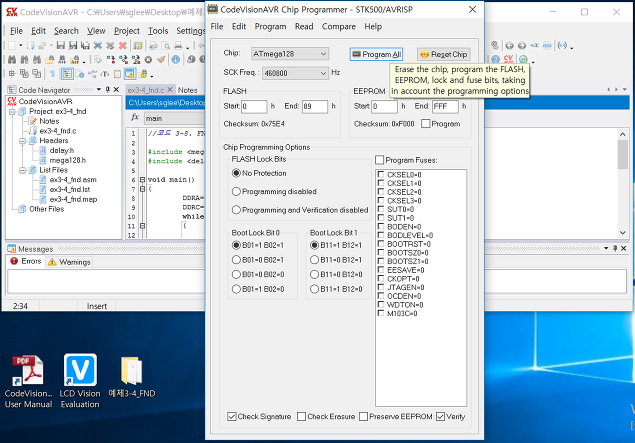Select delay.h in Code Navigator
Image resolution: width=635 pixels, height=443 pixels.
(62, 150)
